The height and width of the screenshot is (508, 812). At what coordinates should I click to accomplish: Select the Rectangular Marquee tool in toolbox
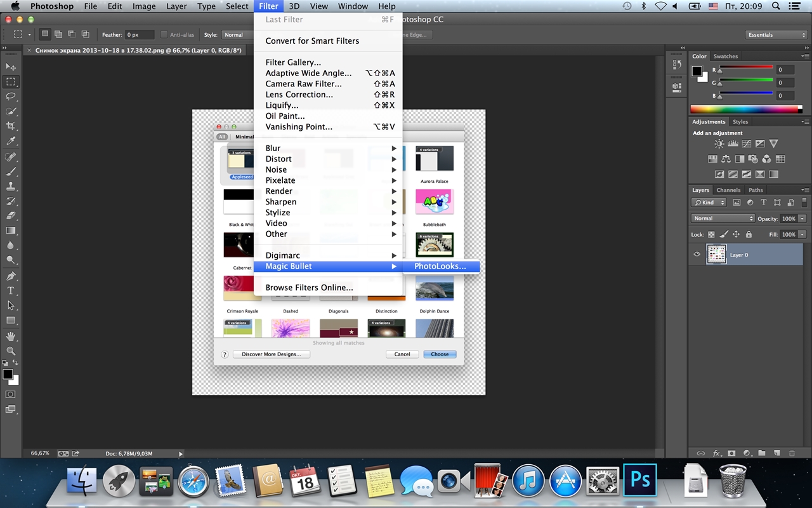point(11,82)
